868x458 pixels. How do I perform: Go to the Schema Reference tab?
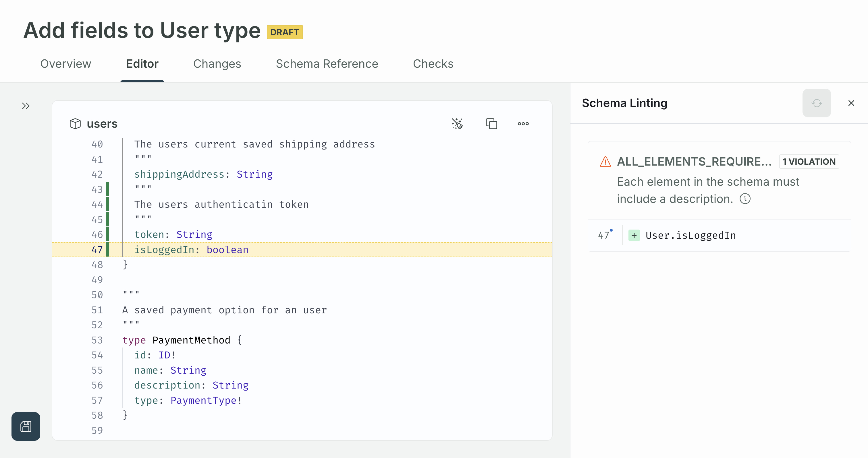click(327, 64)
